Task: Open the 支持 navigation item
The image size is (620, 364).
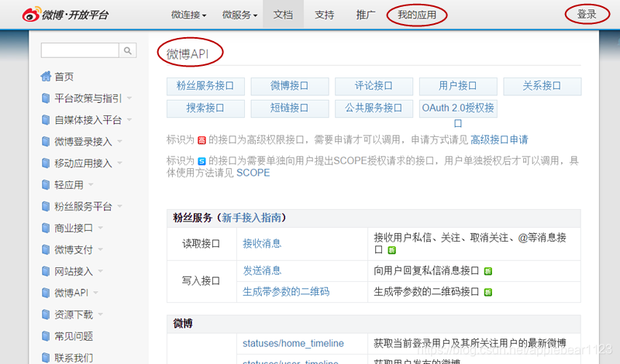Action: tap(324, 15)
